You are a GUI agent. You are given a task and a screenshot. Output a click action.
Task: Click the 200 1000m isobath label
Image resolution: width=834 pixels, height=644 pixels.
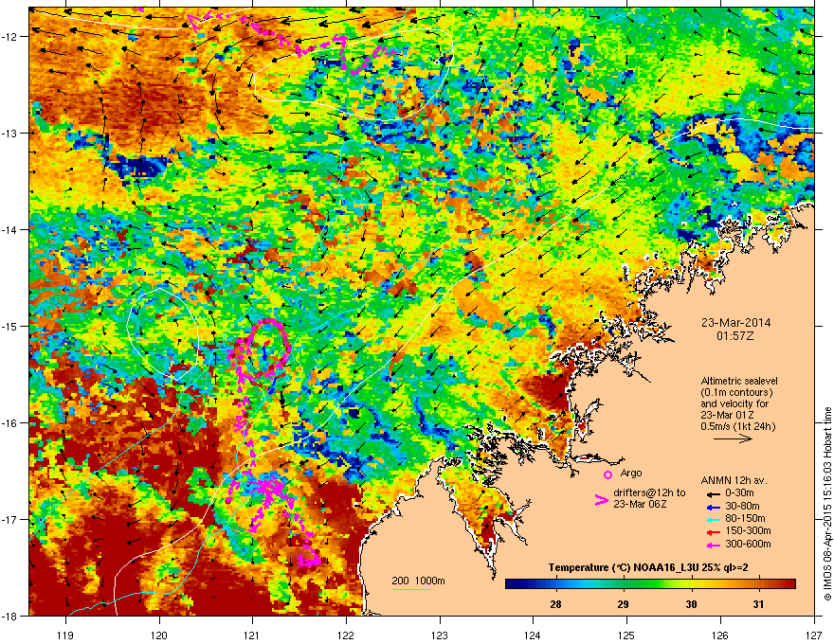click(418, 581)
